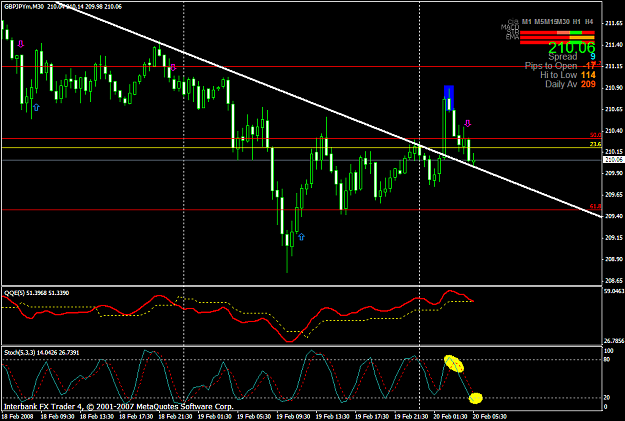The height and width of the screenshot is (421, 625).
Task: Click the 61.8 Fibonacci level label
Action: pyautogui.click(x=596, y=206)
